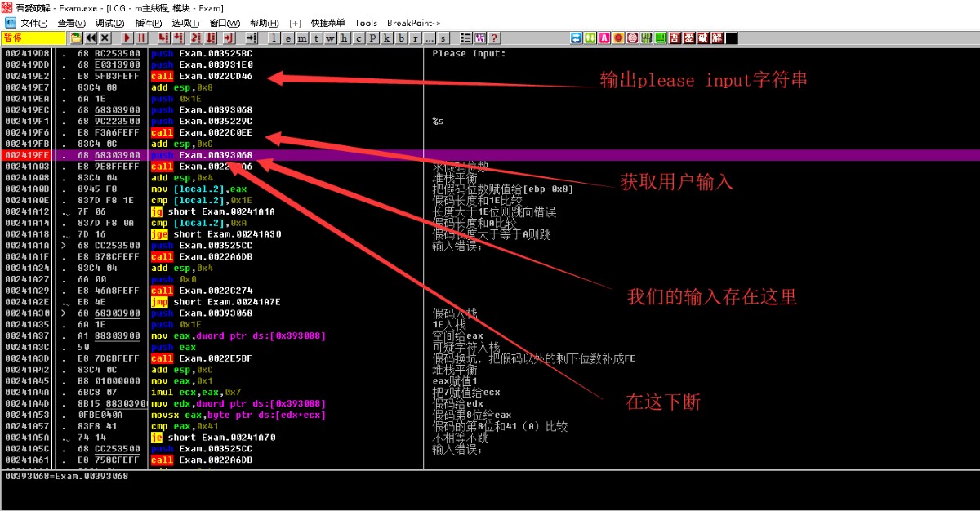Close the debugged program via X icon

click(105, 38)
